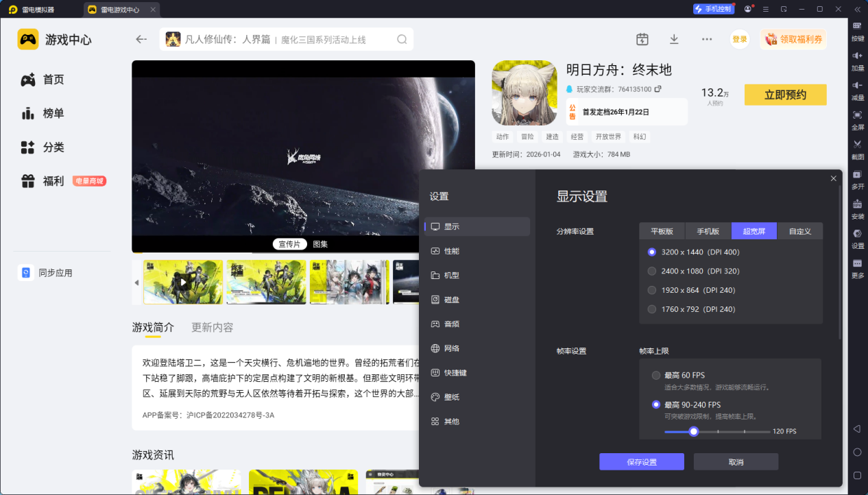Click the search magnifier icon
This screenshot has width=868, height=495.
click(402, 39)
